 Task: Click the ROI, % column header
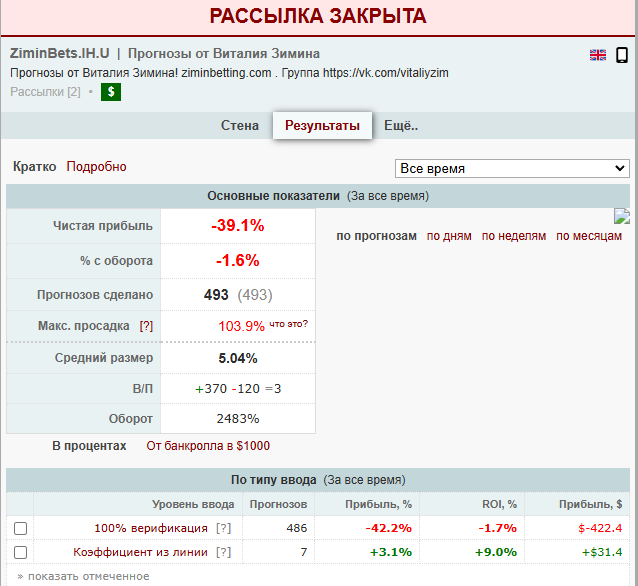[499, 504]
